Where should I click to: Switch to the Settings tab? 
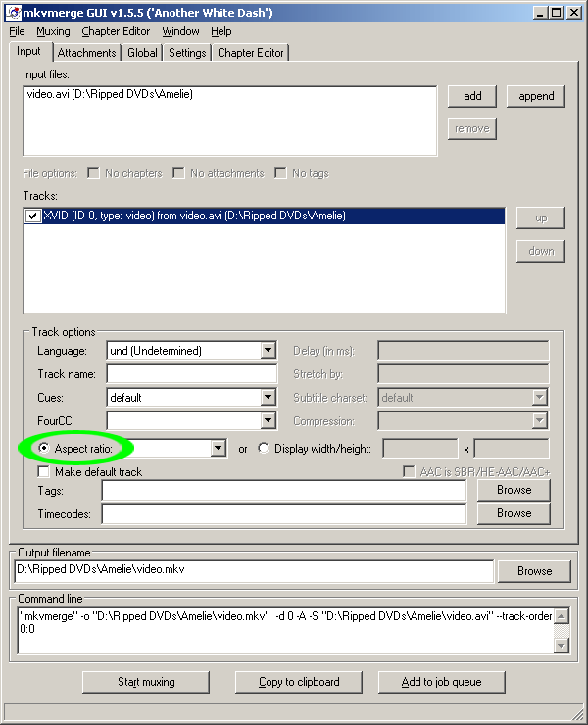point(187,53)
